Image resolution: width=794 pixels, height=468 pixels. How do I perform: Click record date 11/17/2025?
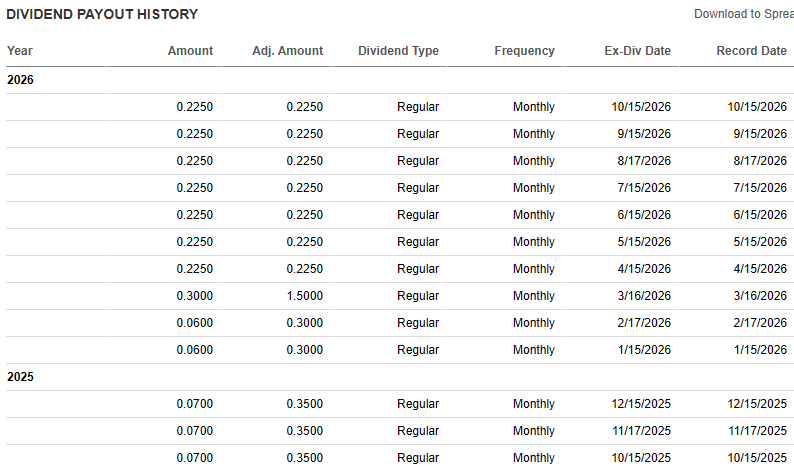click(x=757, y=431)
